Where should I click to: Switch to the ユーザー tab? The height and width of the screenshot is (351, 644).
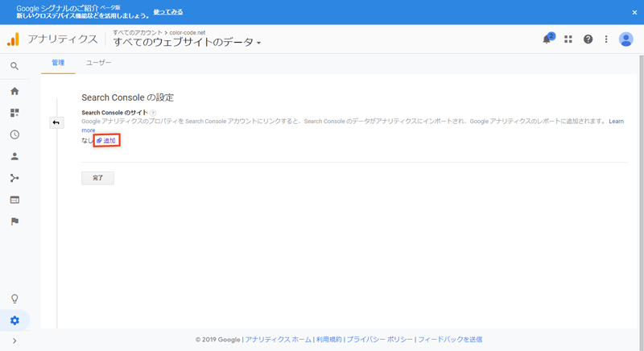(98, 63)
